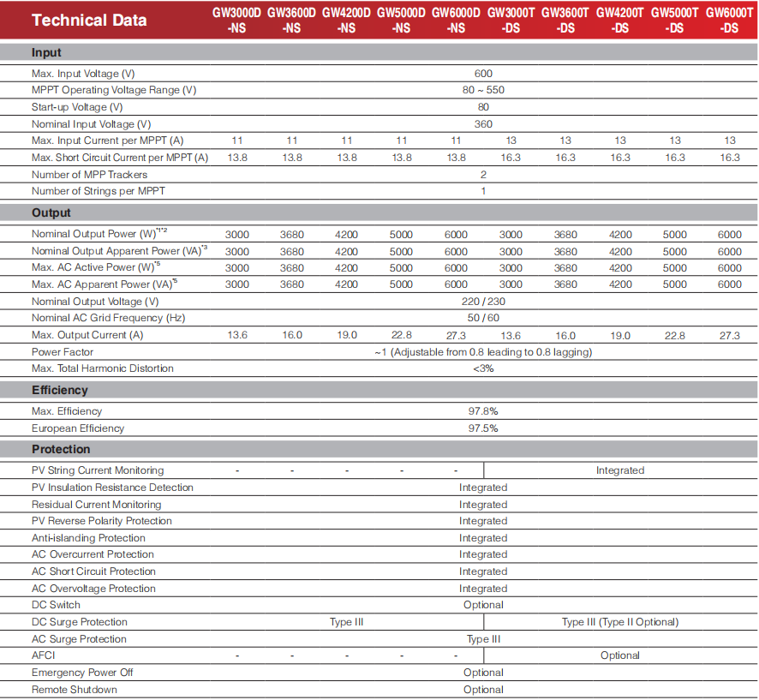Click the Max. Output Current 13.6 for GW3000D-NS

[x=237, y=335]
